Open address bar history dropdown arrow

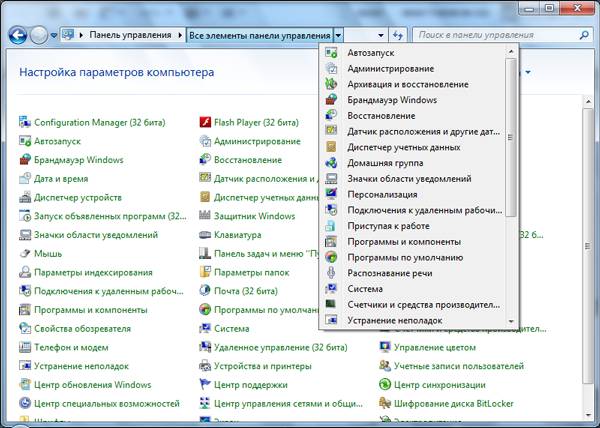(x=381, y=36)
